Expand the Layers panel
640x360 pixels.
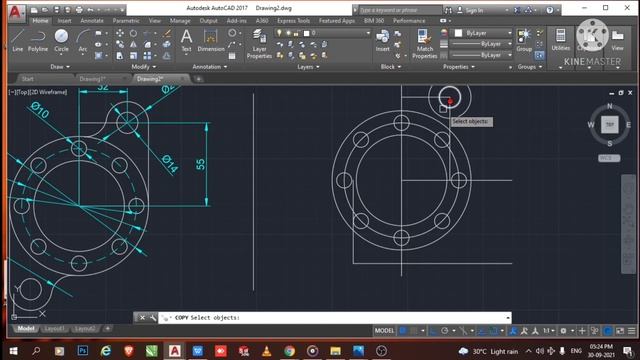pos(308,67)
